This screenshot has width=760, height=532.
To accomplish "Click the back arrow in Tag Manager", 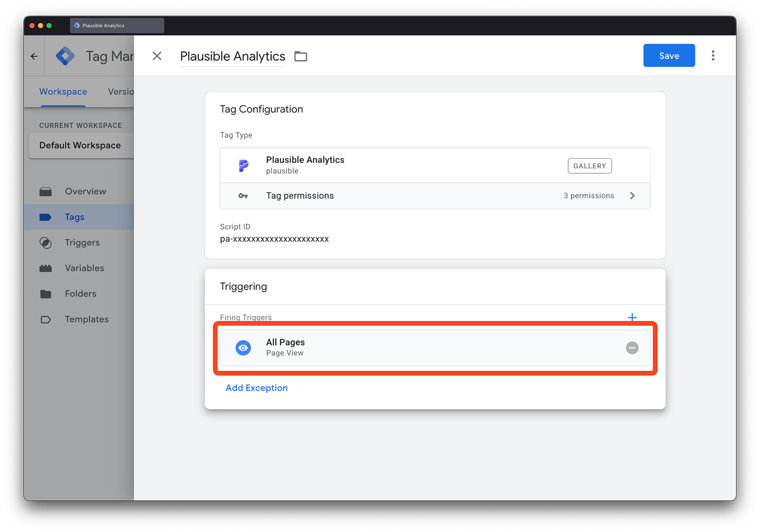I will point(34,56).
